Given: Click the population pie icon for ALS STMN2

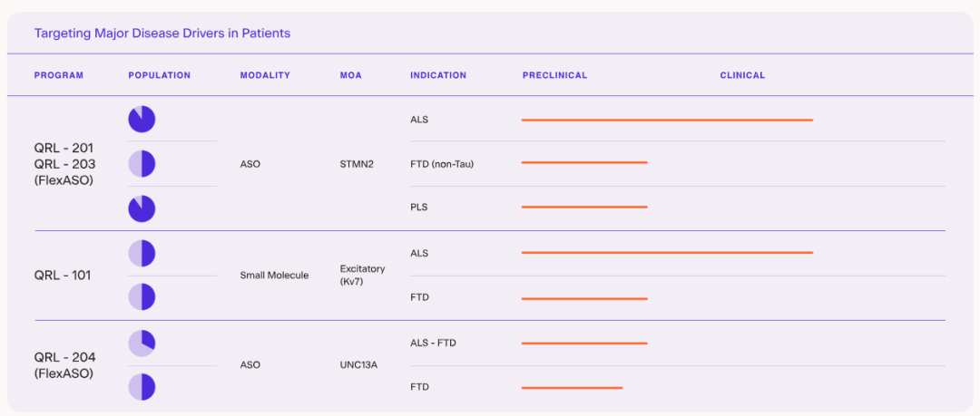Looking at the screenshot, I should tap(142, 120).
